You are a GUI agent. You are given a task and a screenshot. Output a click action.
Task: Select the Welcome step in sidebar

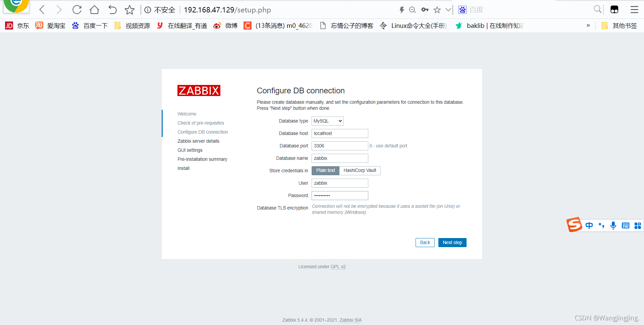pos(187,114)
